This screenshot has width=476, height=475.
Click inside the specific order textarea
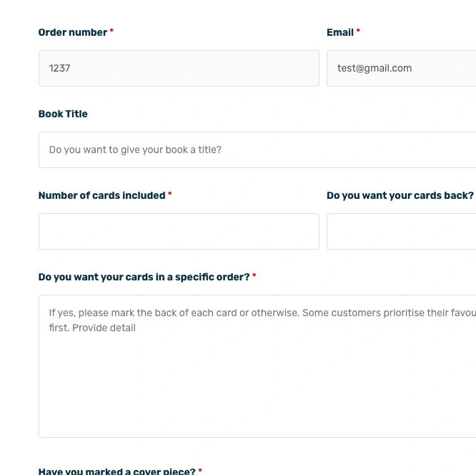tap(257, 366)
